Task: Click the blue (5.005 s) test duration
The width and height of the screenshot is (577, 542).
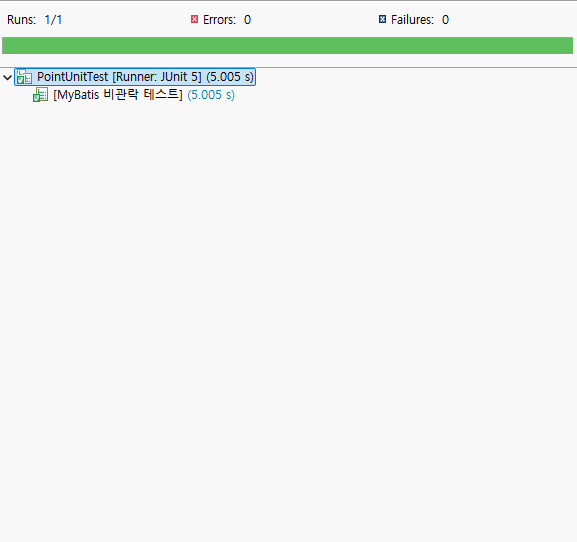Action: (x=211, y=95)
